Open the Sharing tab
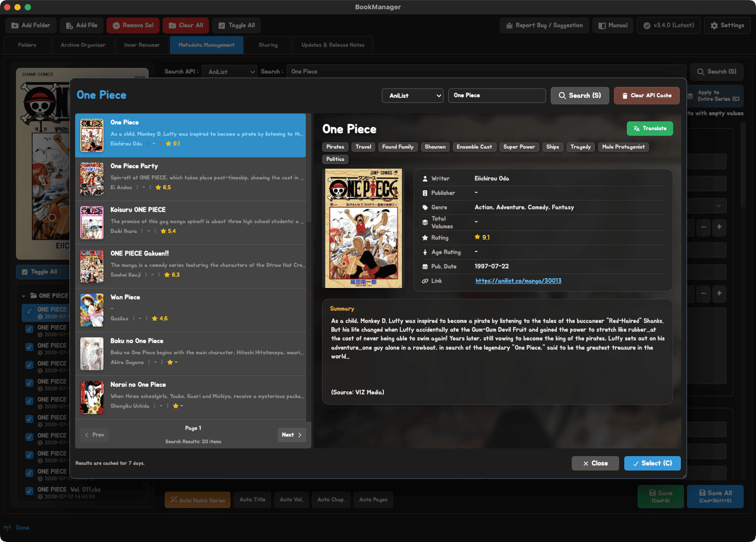The width and height of the screenshot is (756, 542). [268, 45]
